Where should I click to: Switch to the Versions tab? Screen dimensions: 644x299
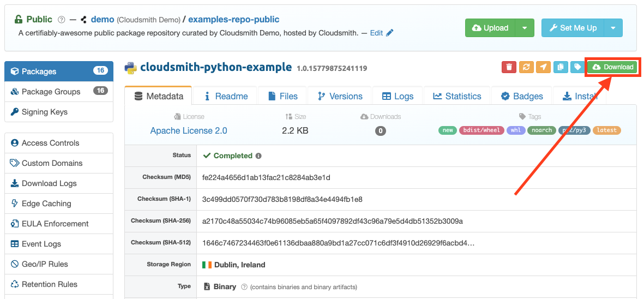(x=340, y=96)
